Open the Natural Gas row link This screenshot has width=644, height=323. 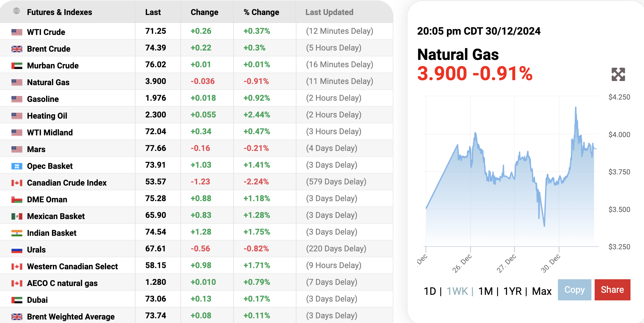48,82
